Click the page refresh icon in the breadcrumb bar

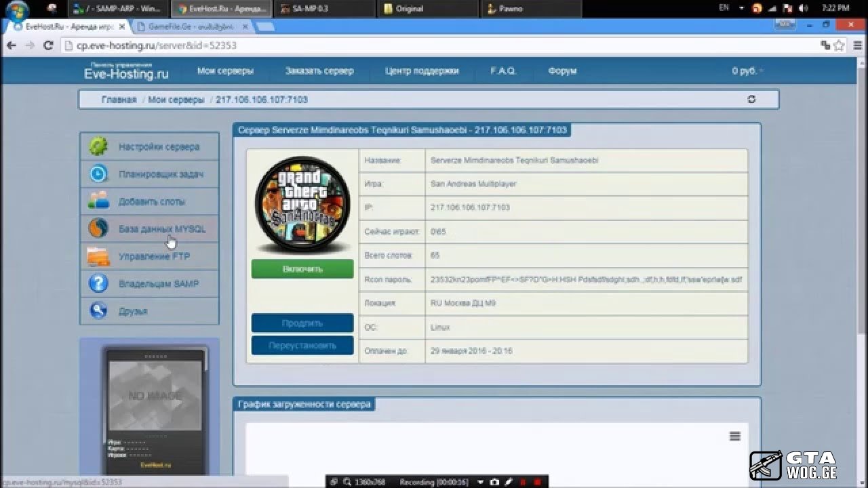pyautogui.click(x=751, y=100)
